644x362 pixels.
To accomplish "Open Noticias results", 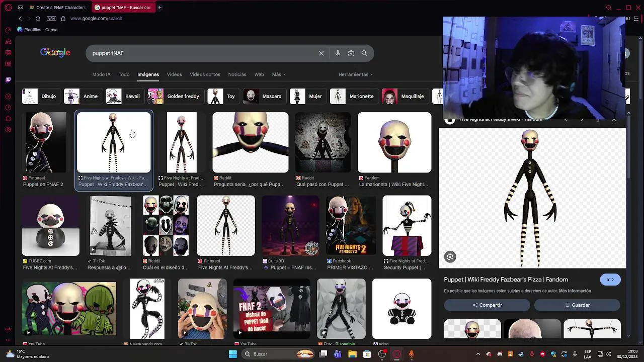I will (x=237, y=74).
